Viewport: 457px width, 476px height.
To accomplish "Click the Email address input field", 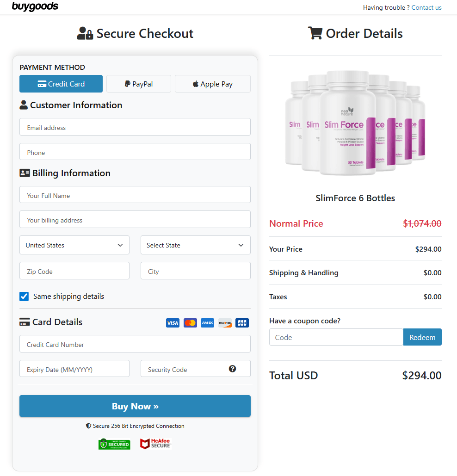I will point(135,127).
